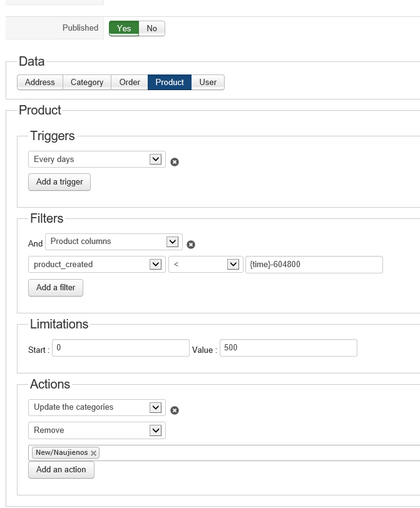Screen dimensions: 420x508
Task: Expand the Remove action type dropdown
Action: click(96, 430)
